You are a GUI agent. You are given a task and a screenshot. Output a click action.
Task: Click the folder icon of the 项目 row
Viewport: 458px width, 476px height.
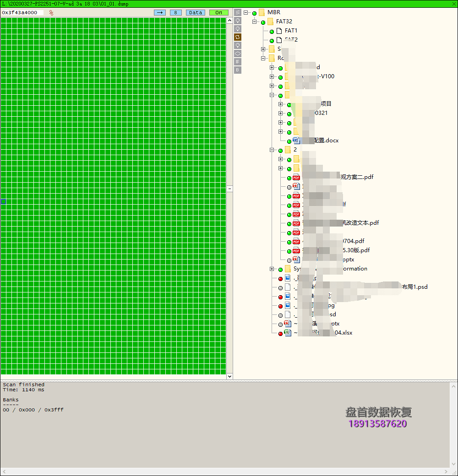click(x=298, y=104)
